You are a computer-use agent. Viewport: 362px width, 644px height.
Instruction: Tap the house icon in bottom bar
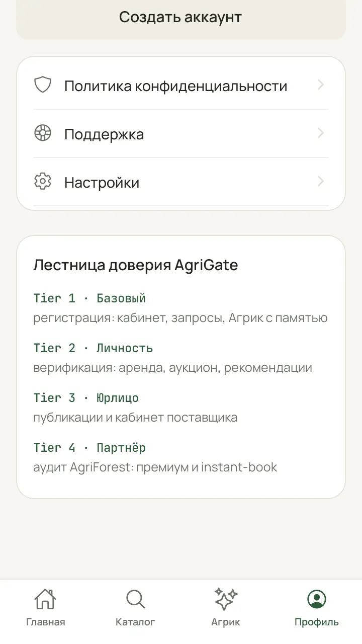click(45, 599)
